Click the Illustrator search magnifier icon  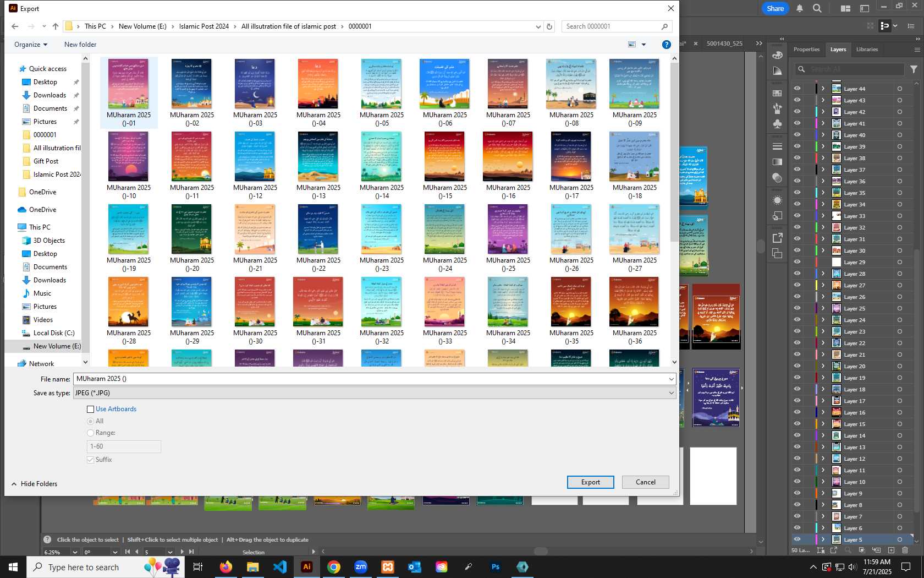pos(817,8)
